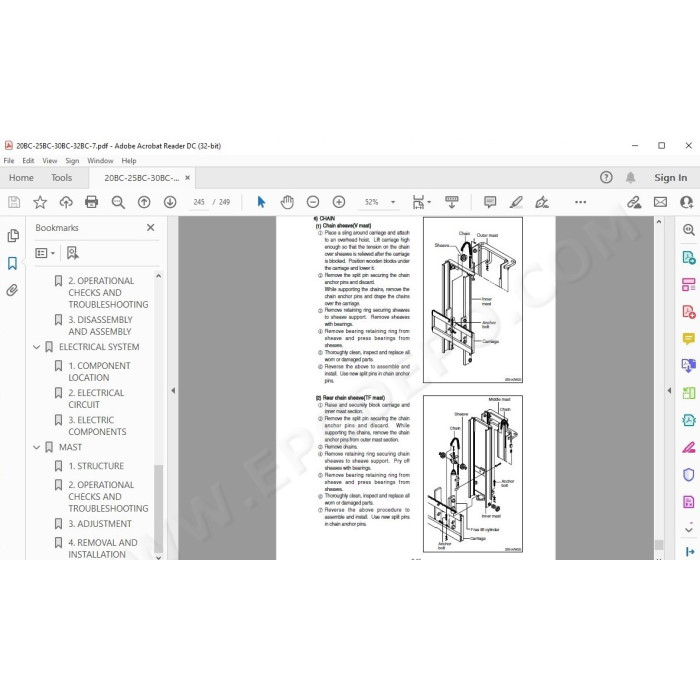Open the sign document pen icon
Image resolution: width=700 pixels, height=700 pixels.
click(x=542, y=202)
